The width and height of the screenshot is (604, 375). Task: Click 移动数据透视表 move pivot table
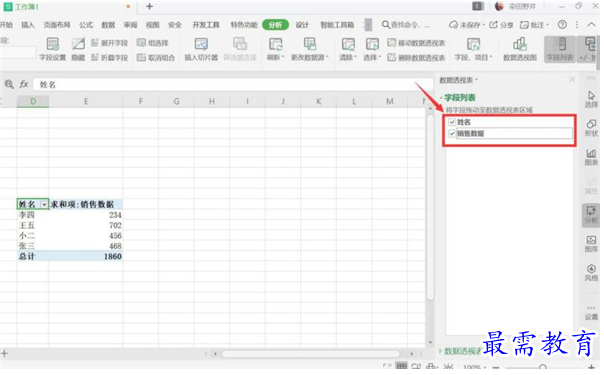click(x=416, y=43)
